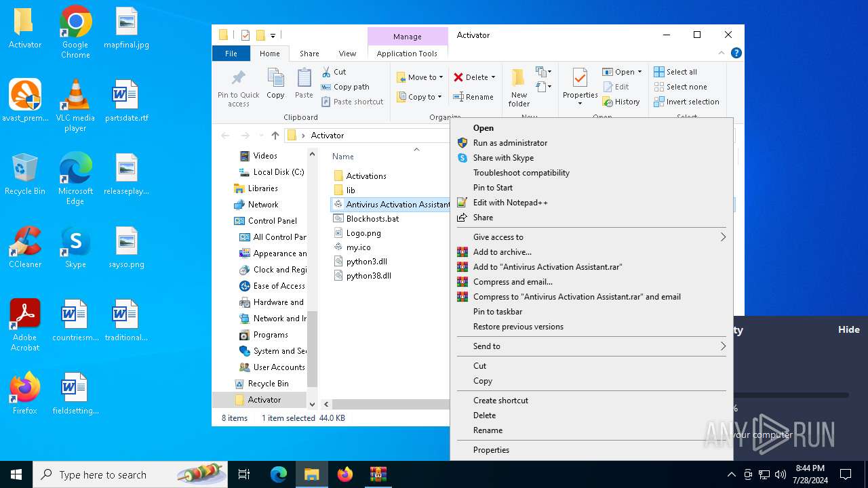868x488 pixels.
Task: Click Task View taskbar icon
Action: pyautogui.click(x=244, y=474)
